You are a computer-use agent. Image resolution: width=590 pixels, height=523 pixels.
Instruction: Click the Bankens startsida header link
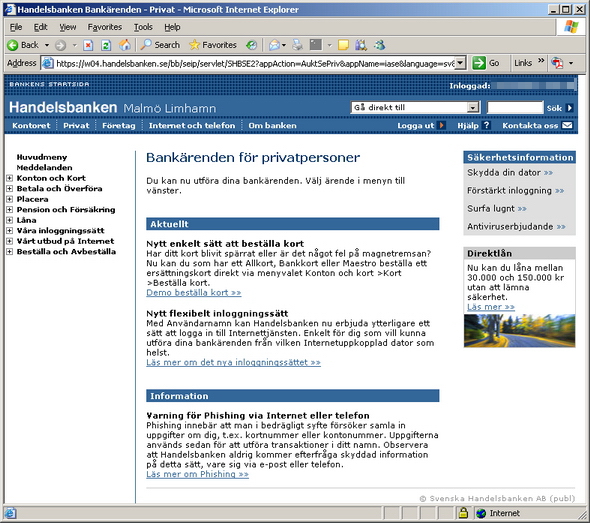click(49, 84)
